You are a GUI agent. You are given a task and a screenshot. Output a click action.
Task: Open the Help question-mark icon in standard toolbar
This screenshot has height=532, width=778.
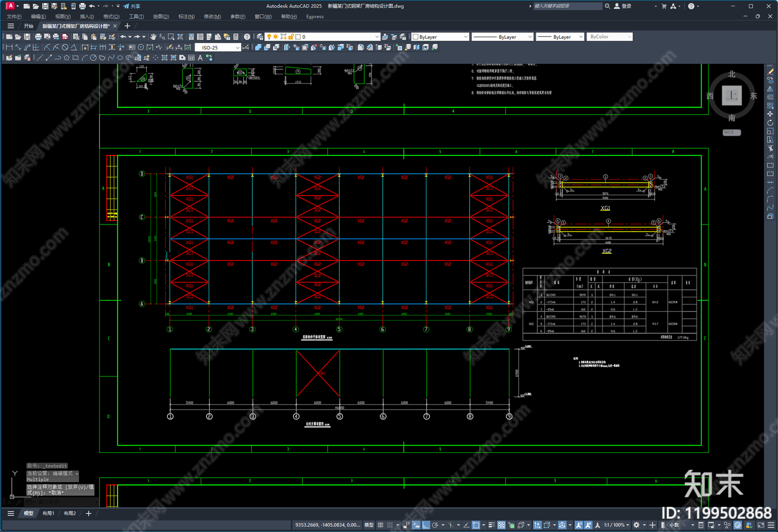coord(247,37)
